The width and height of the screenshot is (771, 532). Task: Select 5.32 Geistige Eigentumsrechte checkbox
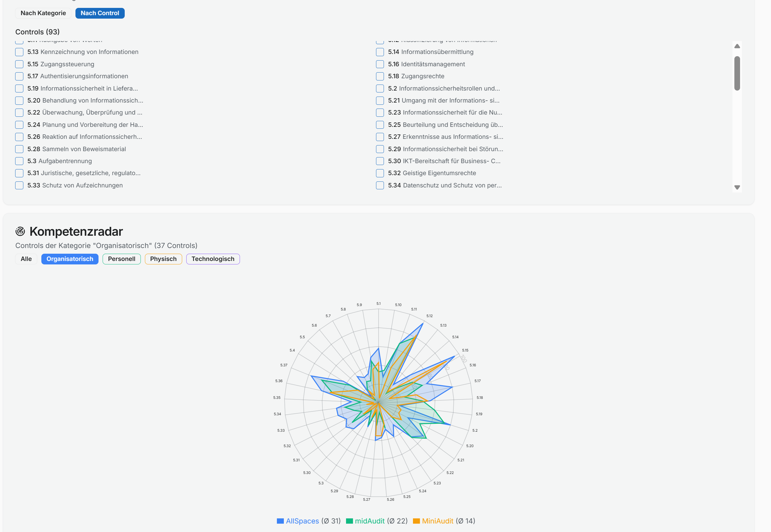click(x=380, y=173)
